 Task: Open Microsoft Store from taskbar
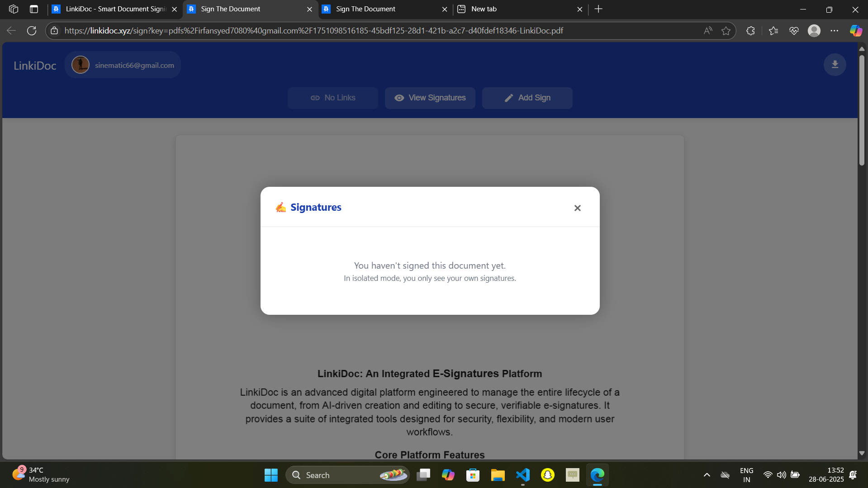click(473, 475)
